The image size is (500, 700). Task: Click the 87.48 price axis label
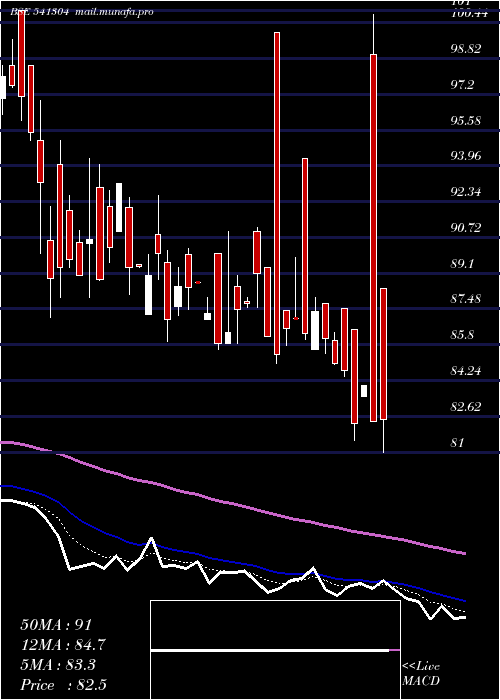point(466,299)
